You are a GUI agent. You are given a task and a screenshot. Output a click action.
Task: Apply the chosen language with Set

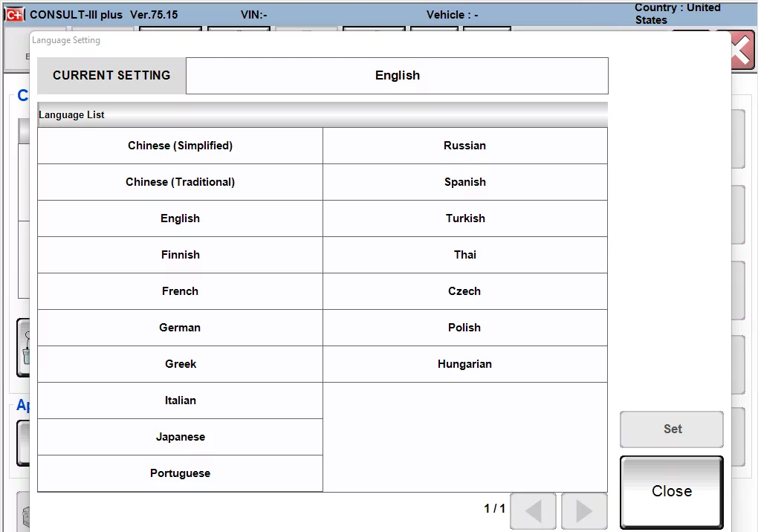(671, 429)
